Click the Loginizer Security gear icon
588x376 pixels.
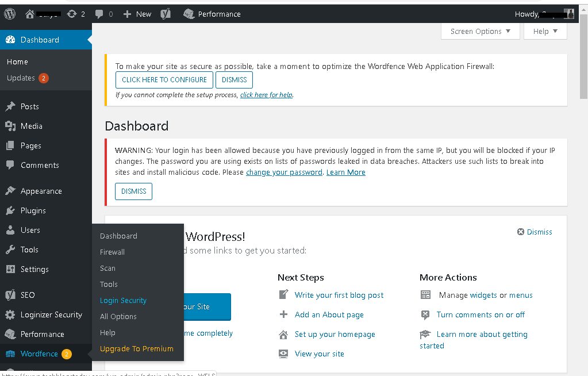[x=10, y=315]
